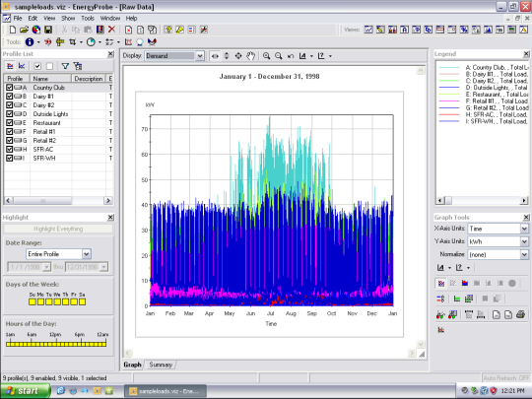Toggle Saturday yellow day box

pyautogui.click(x=82, y=301)
